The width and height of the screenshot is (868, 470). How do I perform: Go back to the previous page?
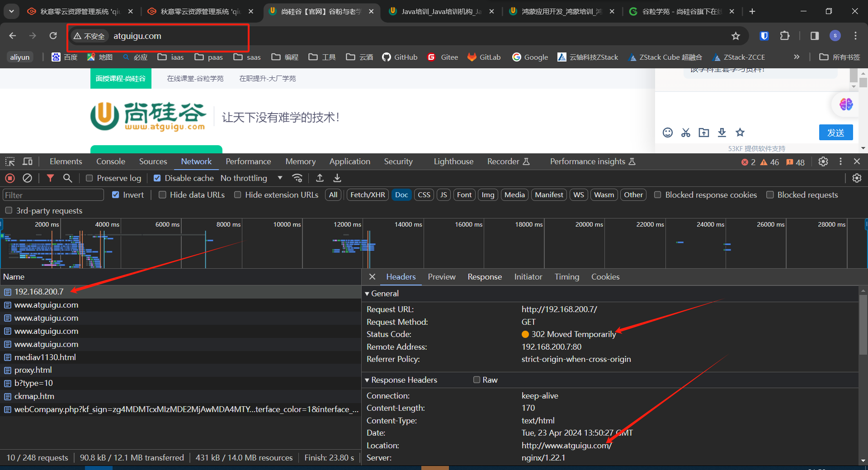point(13,36)
